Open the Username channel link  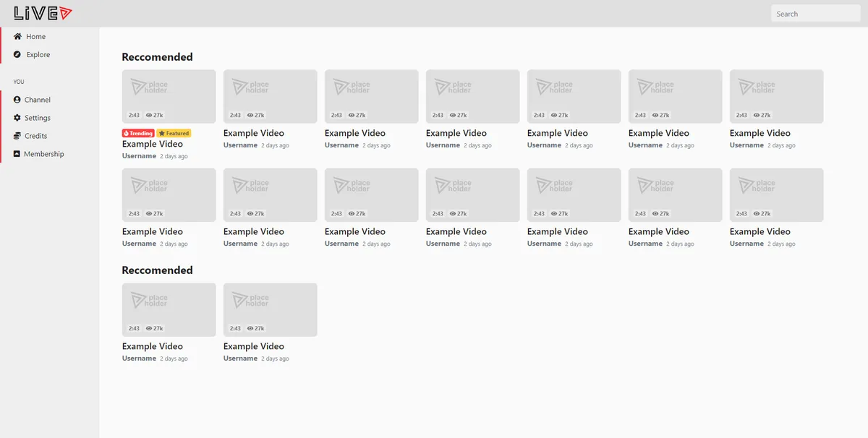(x=139, y=155)
